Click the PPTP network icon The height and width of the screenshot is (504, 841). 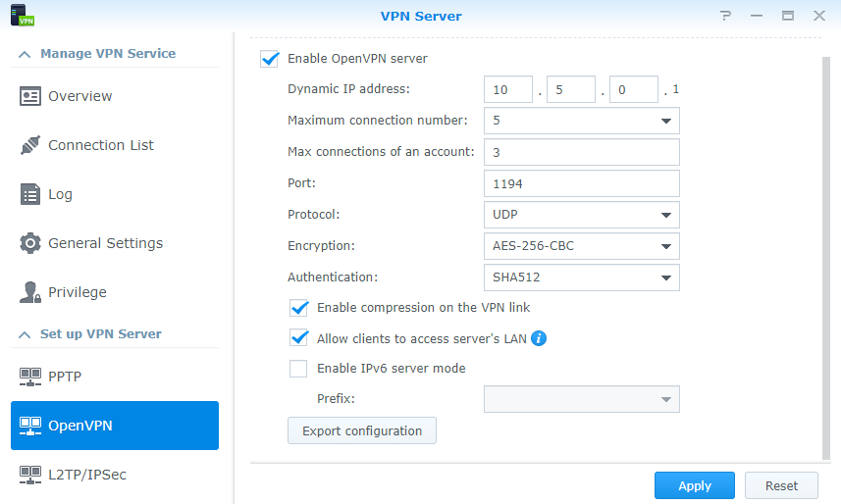tap(30, 377)
